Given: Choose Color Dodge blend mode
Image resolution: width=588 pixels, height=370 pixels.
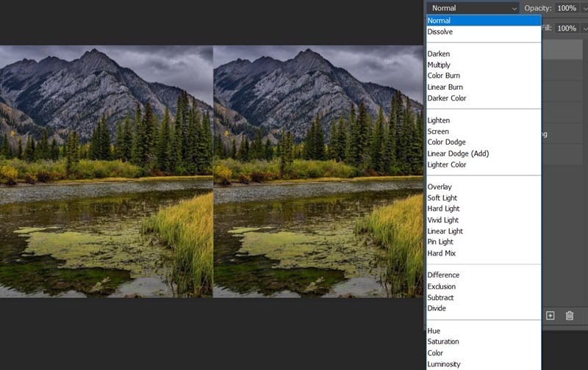Looking at the screenshot, I should tap(446, 142).
